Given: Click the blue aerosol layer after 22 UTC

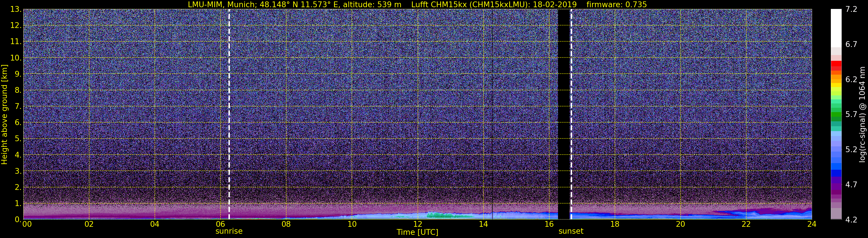Looking at the screenshot, I should tap(778, 214).
